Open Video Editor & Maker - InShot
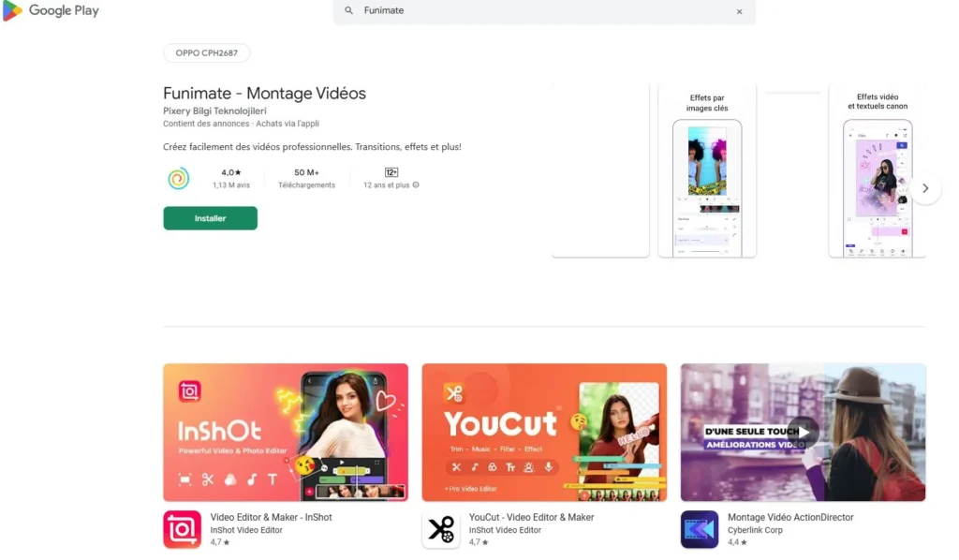This screenshot has width=959, height=560. 271,517
